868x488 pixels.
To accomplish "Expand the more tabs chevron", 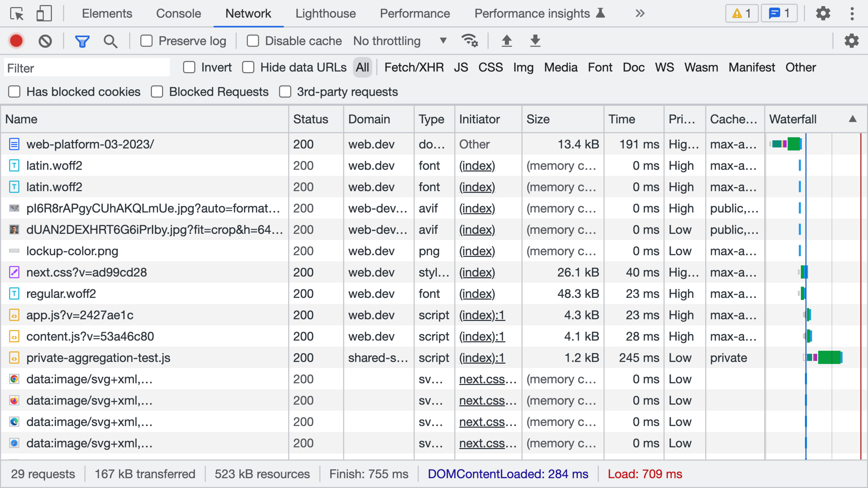I will click(x=640, y=14).
